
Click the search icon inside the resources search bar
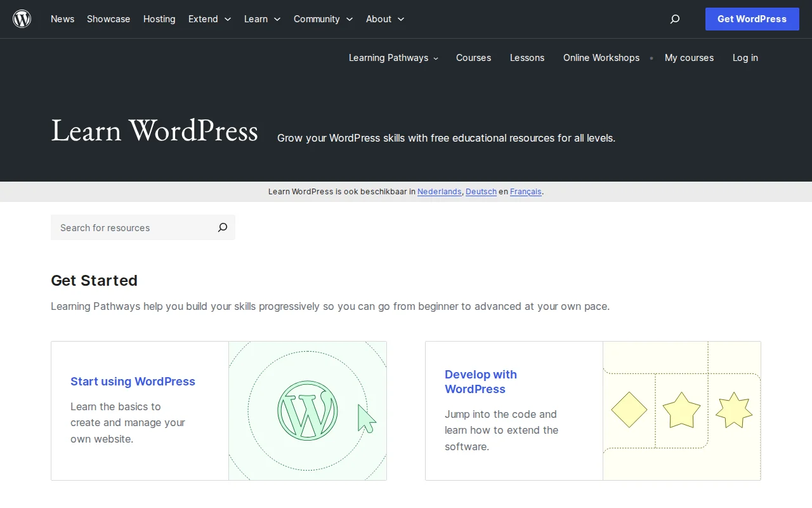[222, 227]
